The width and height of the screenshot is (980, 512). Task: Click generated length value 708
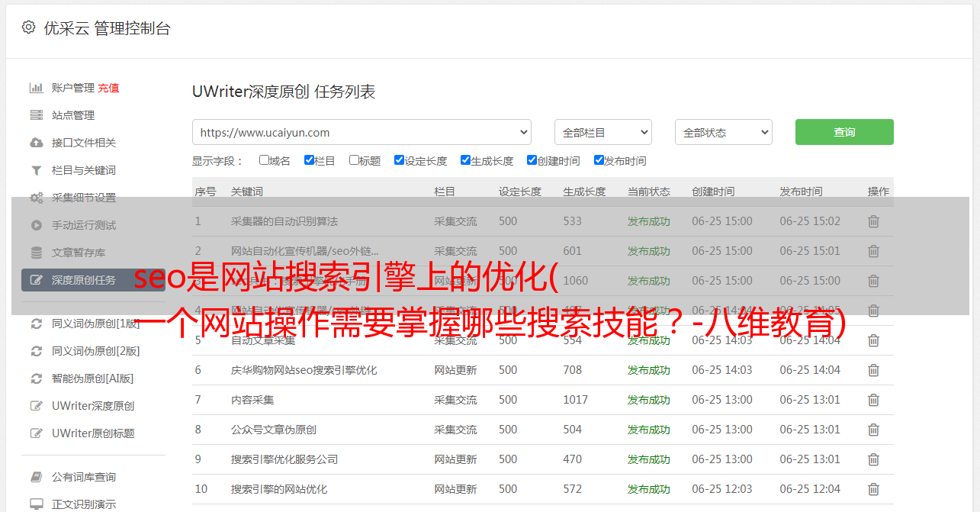coord(573,370)
